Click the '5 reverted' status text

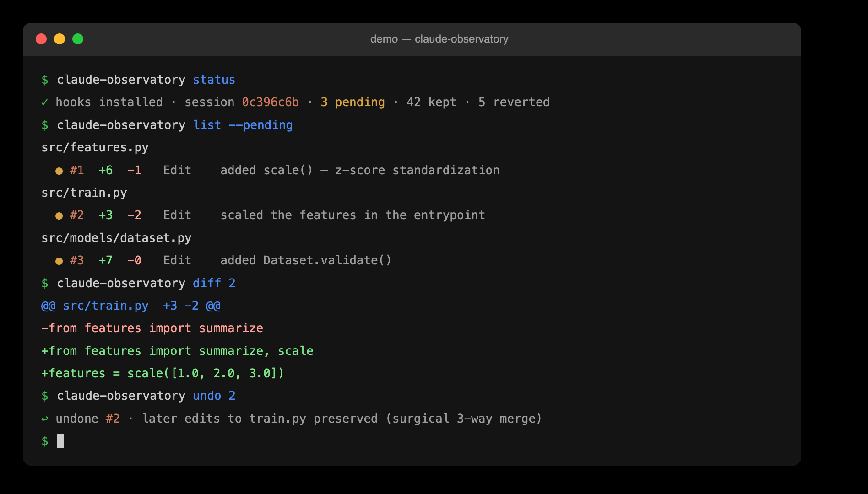514,102
